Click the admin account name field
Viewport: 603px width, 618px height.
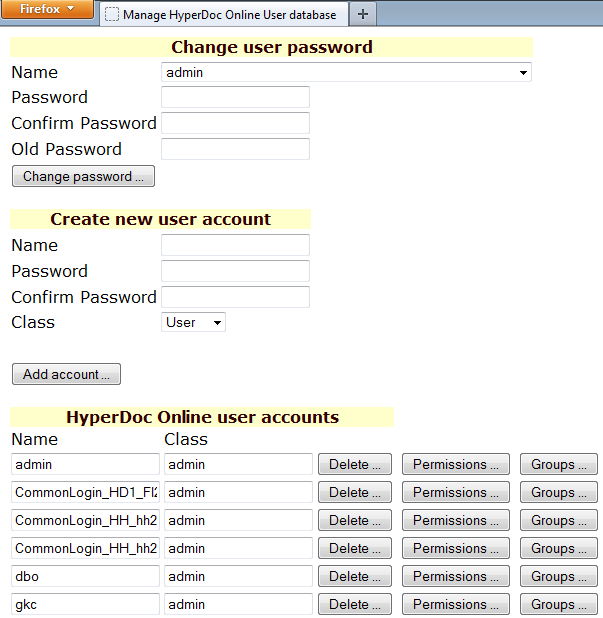point(85,464)
